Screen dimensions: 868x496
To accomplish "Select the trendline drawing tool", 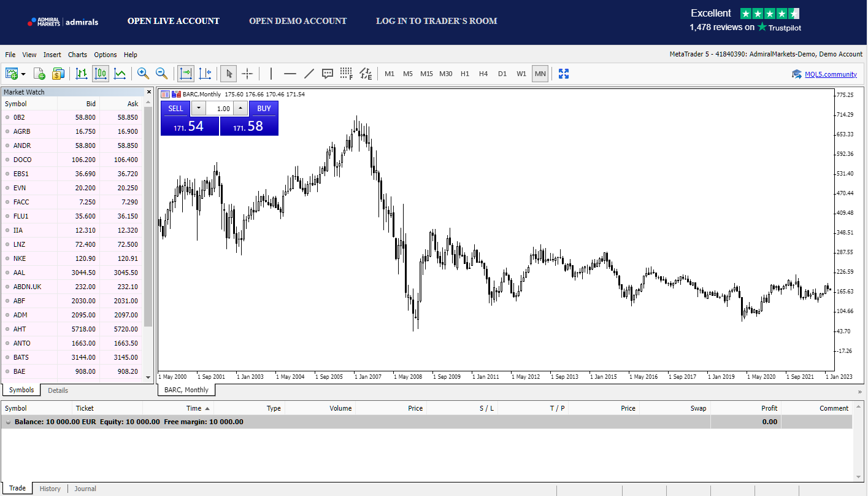I will pyautogui.click(x=309, y=74).
